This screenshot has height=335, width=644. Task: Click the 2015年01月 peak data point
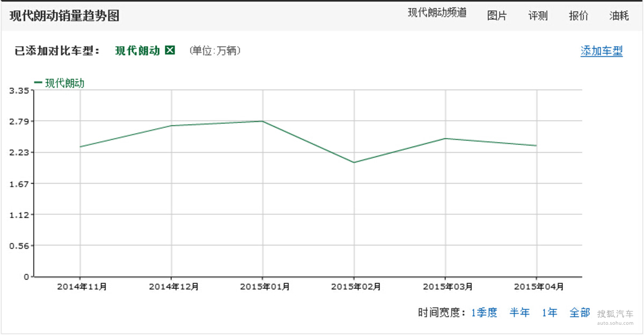pos(262,121)
